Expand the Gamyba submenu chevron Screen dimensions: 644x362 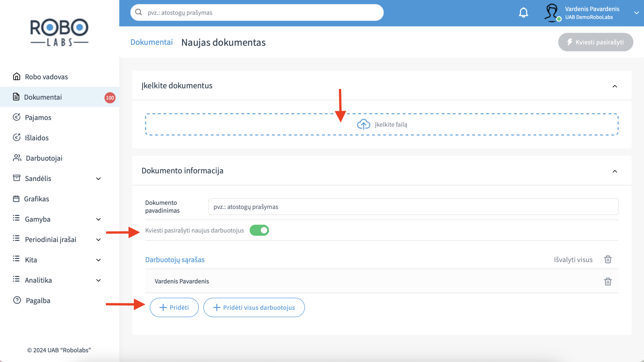[99, 219]
